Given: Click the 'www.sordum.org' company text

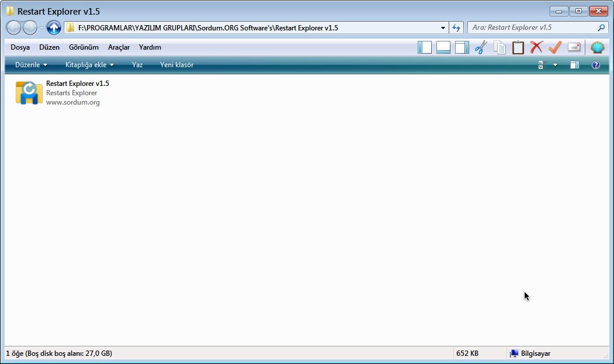Looking at the screenshot, I should [73, 102].
